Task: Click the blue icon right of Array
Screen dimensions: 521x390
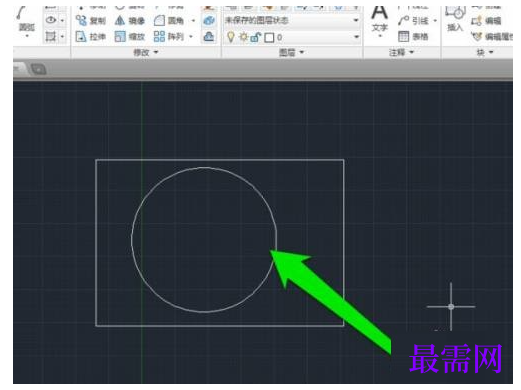Action: tap(209, 36)
